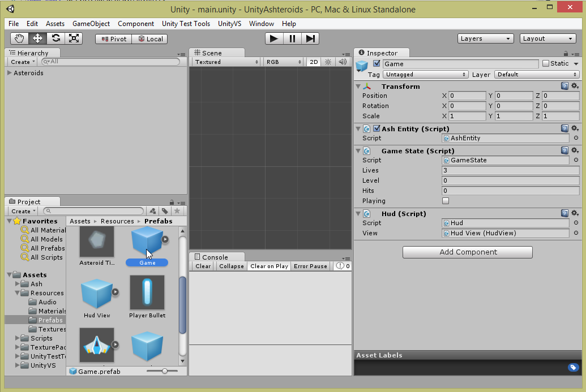This screenshot has height=392, width=586.
Task: Select the Move tool in toolbar
Action: (x=37, y=38)
